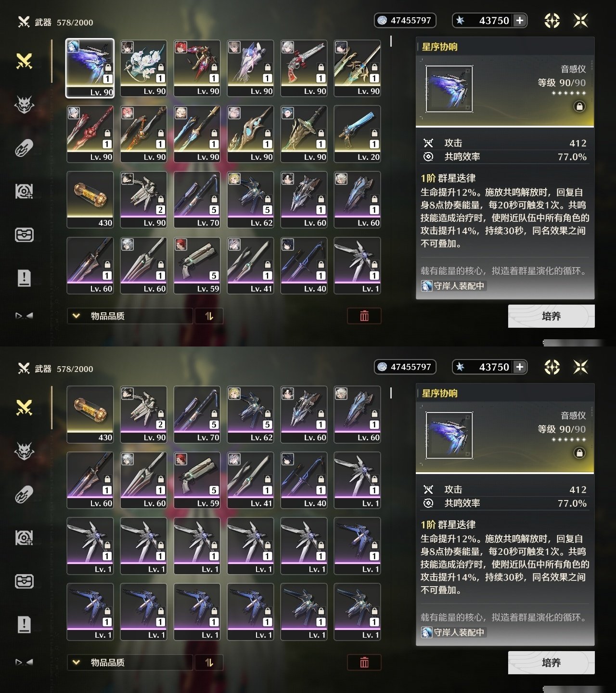Expand the 物品品质 sort dropdown in upper screen
Image resolution: width=616 pixels, height=693 pixels.
[130, 316]
